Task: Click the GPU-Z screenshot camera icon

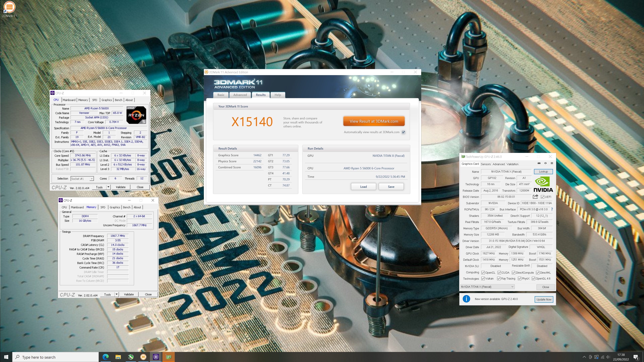Action: (x=539, y=163)
